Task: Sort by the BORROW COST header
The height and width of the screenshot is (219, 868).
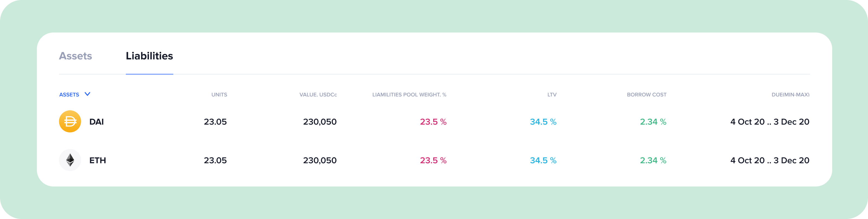Action: [x=647, y=95]
